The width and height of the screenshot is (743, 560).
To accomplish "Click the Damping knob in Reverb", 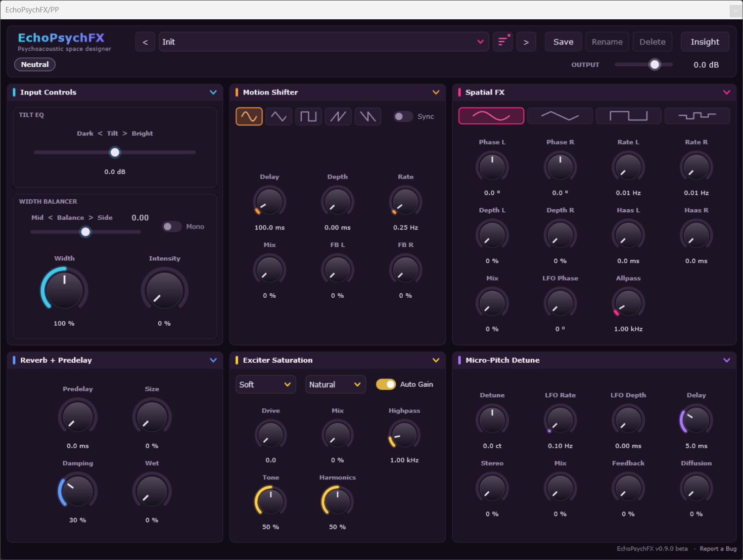I will point(78,491).
